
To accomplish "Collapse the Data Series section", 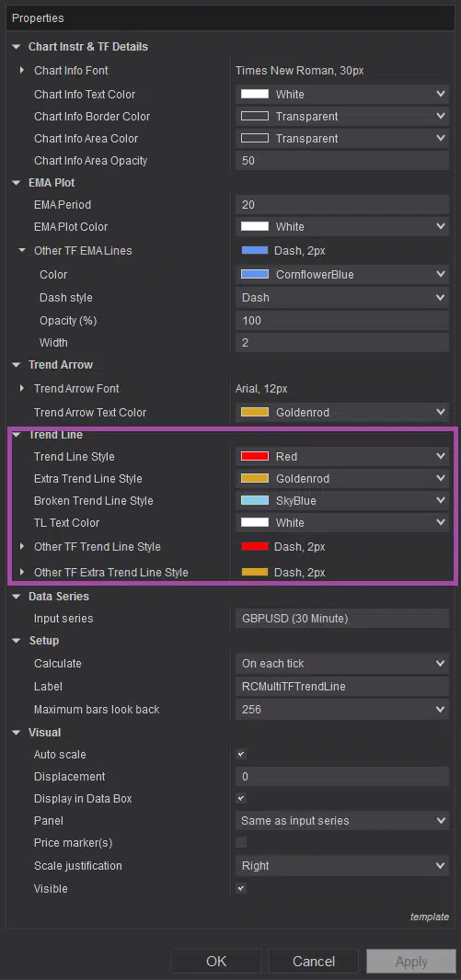I will (x=17, y=597).
